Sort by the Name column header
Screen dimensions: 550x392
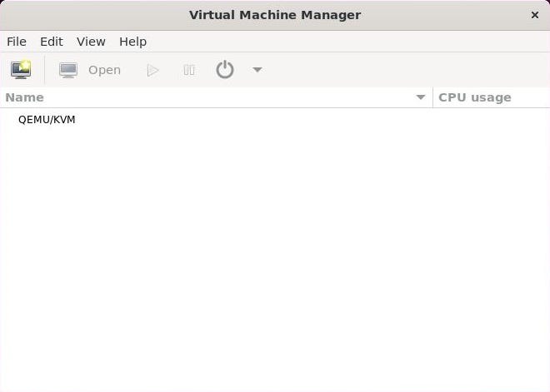point(216,97)
